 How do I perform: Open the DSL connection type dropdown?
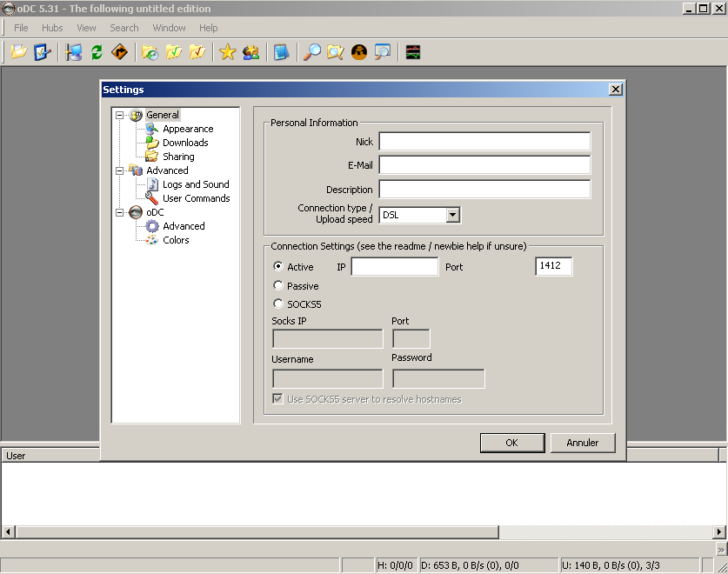pyautogui.click(x=452, y=215)
